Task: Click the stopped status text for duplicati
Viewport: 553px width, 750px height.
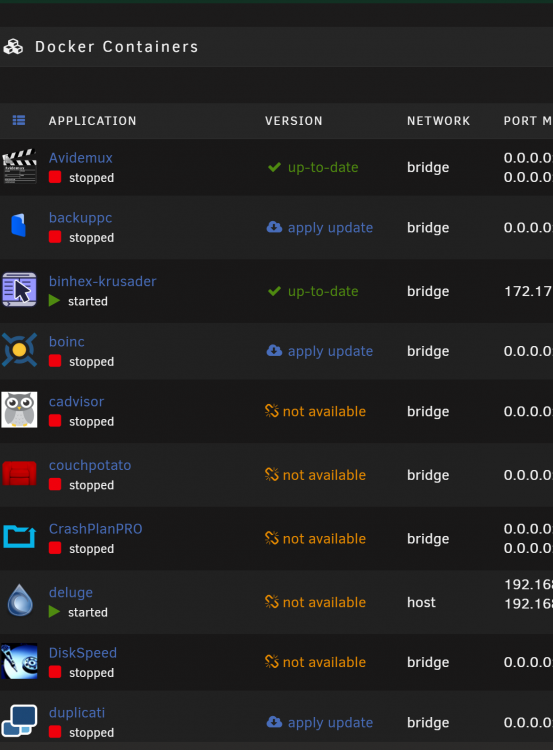Action: (x=91, y=732)
